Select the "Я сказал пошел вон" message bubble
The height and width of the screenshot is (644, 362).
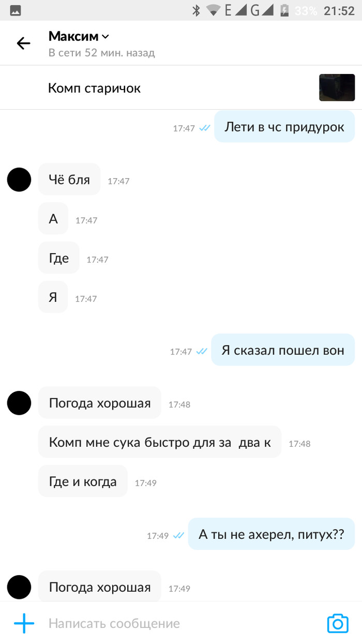tap(283, 350)
